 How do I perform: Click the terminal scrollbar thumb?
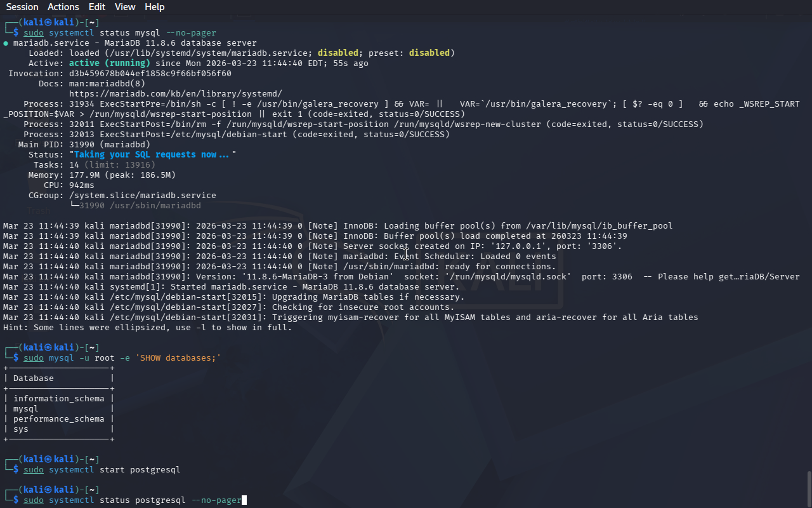point(808,488)
